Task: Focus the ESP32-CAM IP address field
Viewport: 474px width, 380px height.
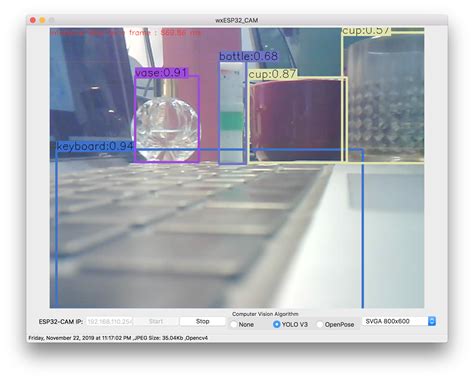Action: coord(109,322)
